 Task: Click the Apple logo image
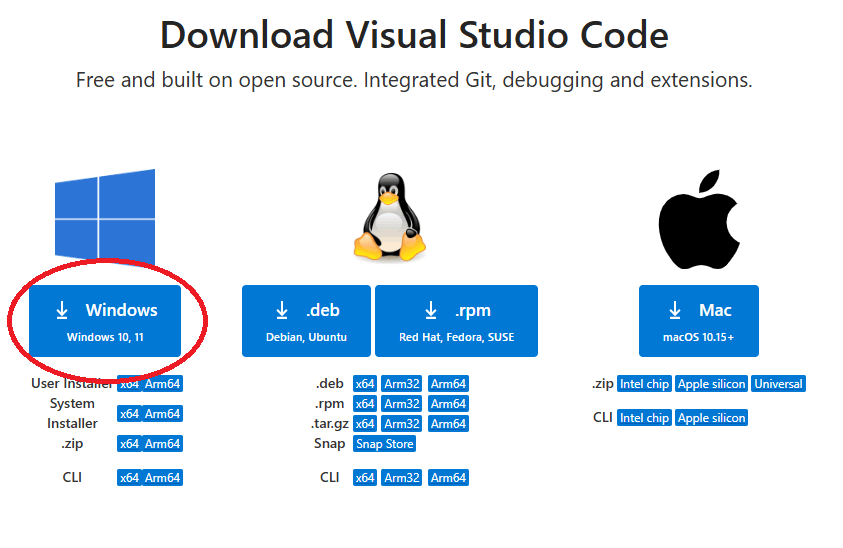pyautogui.click(x=699, y=219)
